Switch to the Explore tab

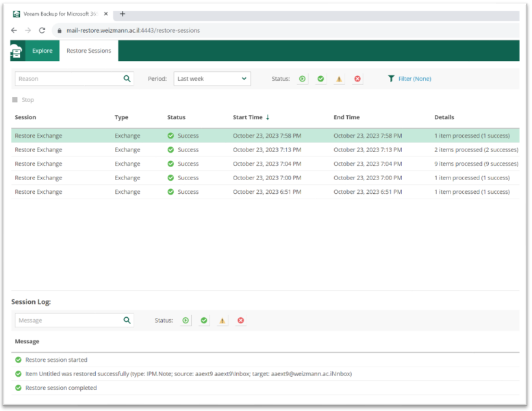pyautogui.click(x=42, y=51)
